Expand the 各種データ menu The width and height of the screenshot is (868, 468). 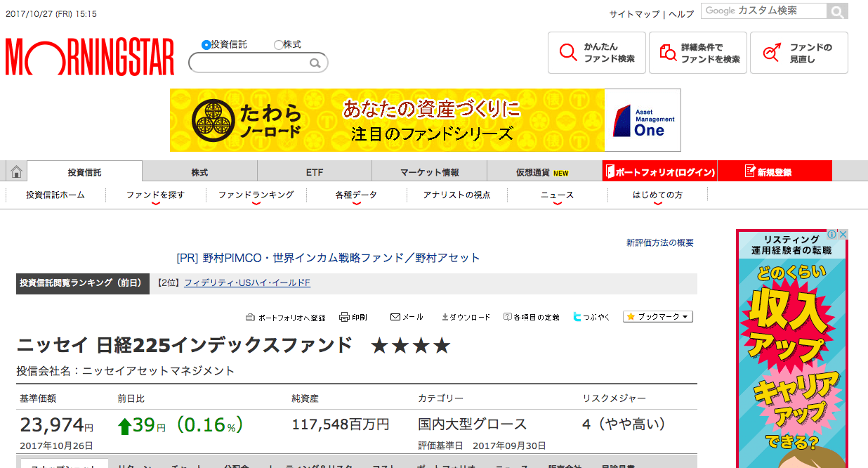(355, 195)
